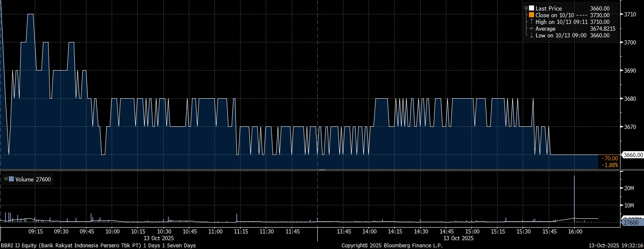Click the 20M volume axis label

[x=629, y=188]
